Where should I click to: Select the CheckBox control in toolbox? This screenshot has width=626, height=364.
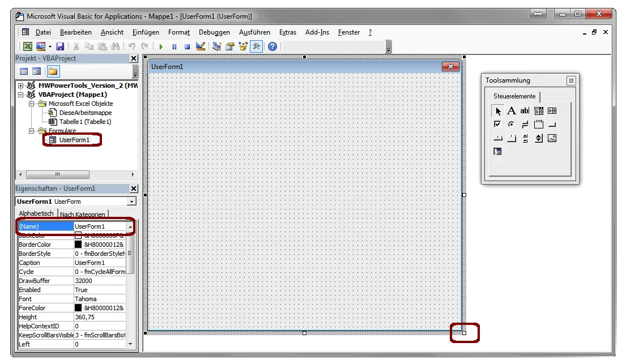(497, 125)
